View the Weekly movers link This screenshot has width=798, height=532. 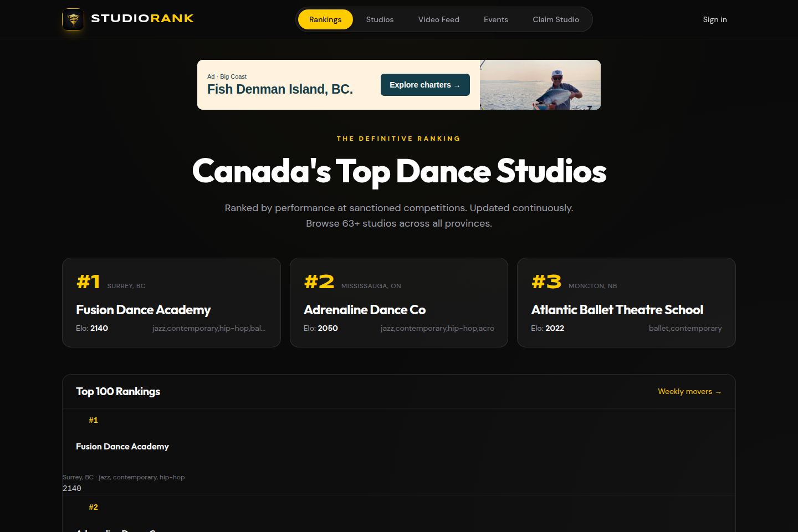689,391
